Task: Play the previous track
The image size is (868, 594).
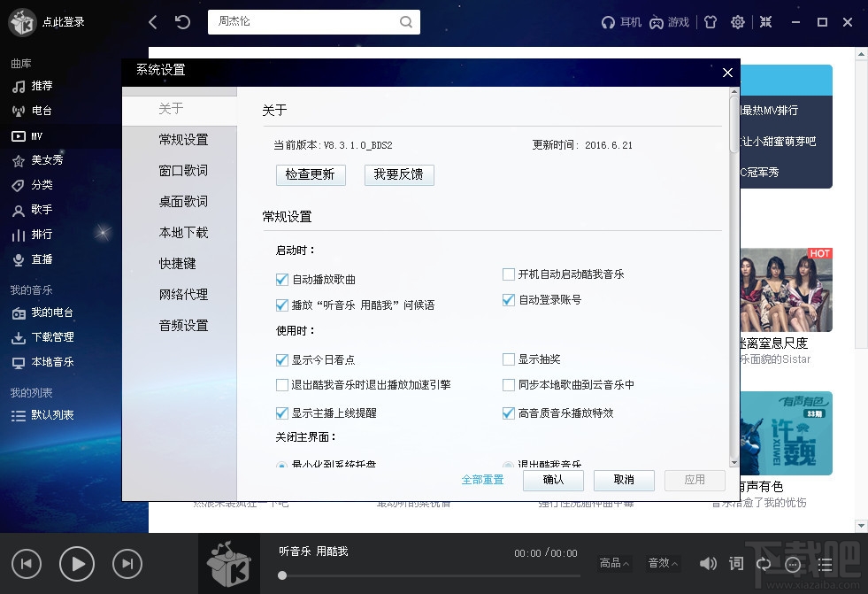Action: [x=26, y=564]
